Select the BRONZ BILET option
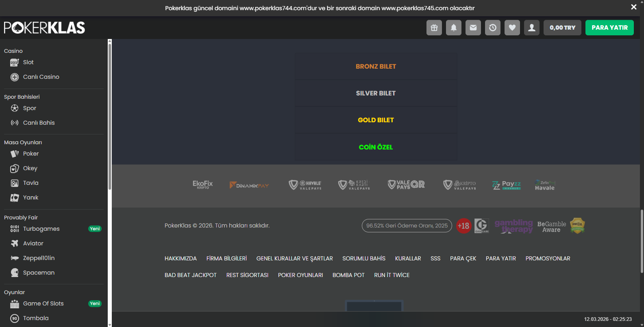 376,66
